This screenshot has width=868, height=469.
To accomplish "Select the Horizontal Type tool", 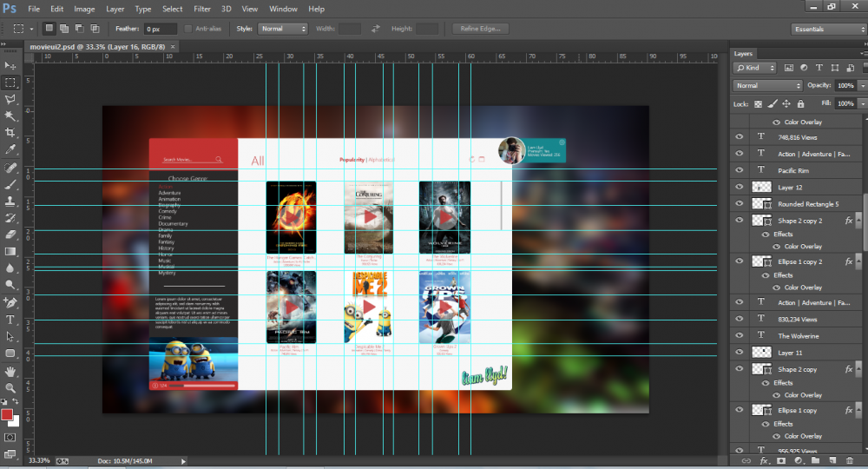I will [x=10, y=320].
